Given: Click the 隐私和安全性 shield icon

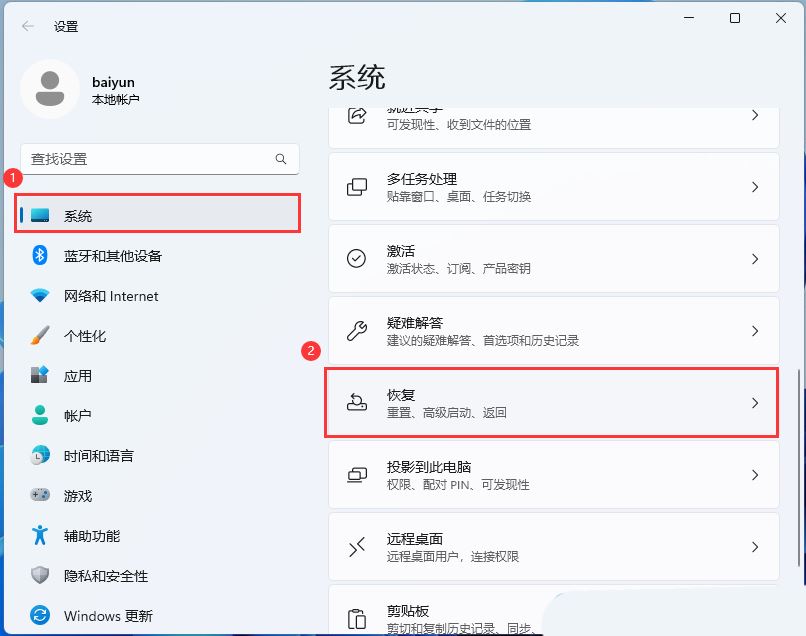Looking at the screenshot, I should (x=40, y=575).
